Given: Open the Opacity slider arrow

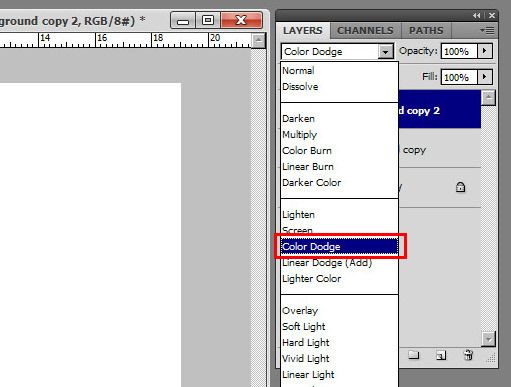Looking at the screenshot, I should (485, 51).
